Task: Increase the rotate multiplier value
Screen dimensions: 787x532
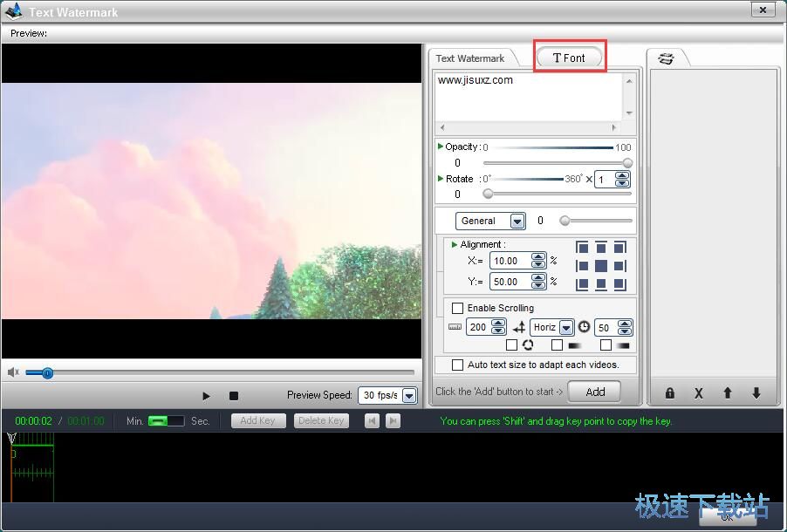Action: click(x=622, y=175)
